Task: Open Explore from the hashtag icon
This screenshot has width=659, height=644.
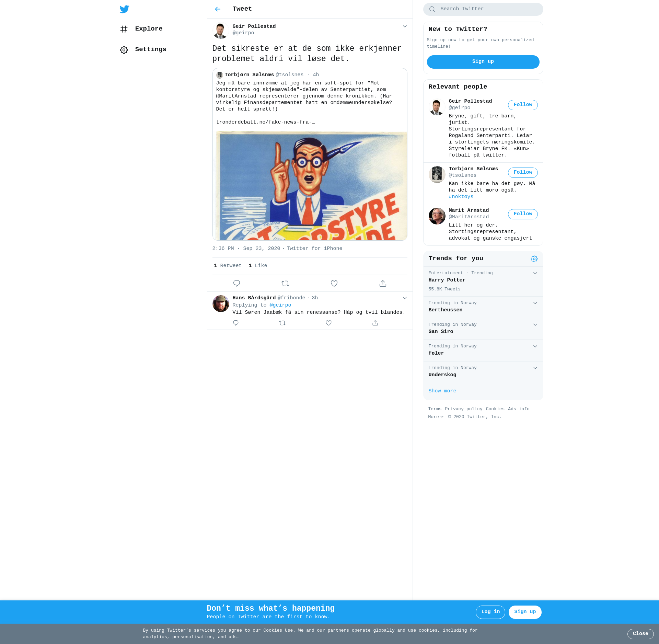Action: click(124, 29)
